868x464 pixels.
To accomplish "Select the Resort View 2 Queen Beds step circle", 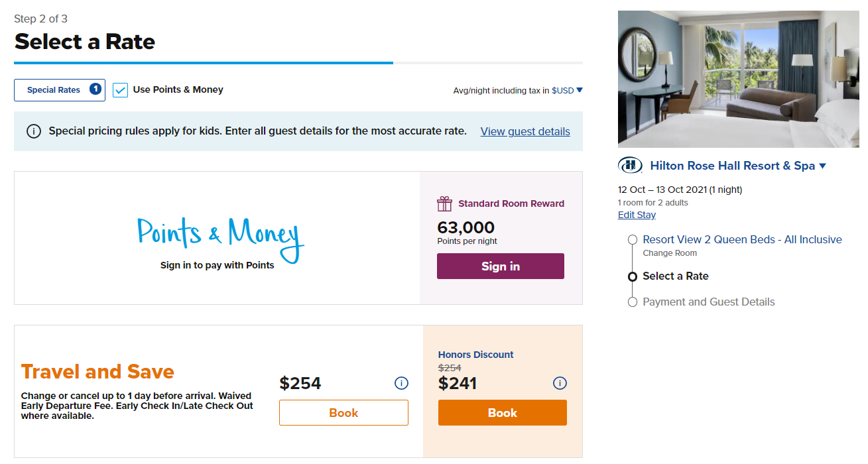I will tap(633, 239).
